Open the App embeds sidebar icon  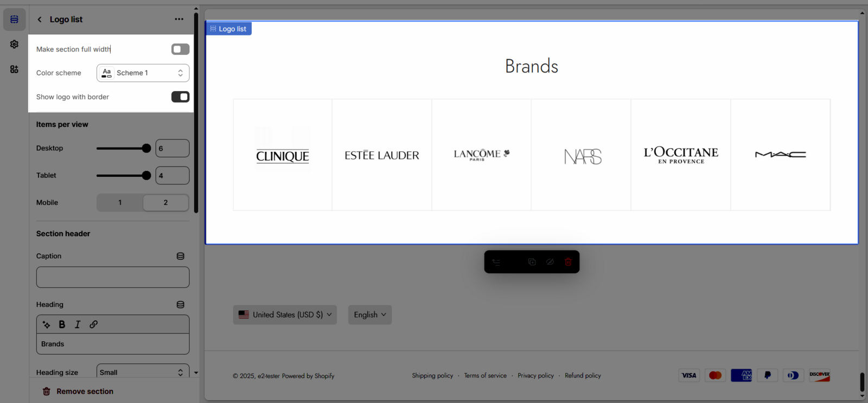pyautogui.click(x=14, y=69)
